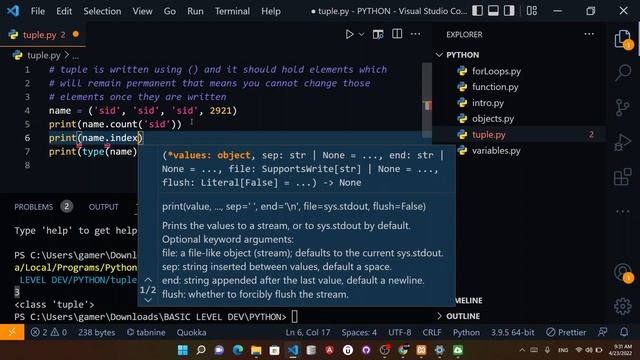
Task: Open the Run menu
Action: point(195,11)
